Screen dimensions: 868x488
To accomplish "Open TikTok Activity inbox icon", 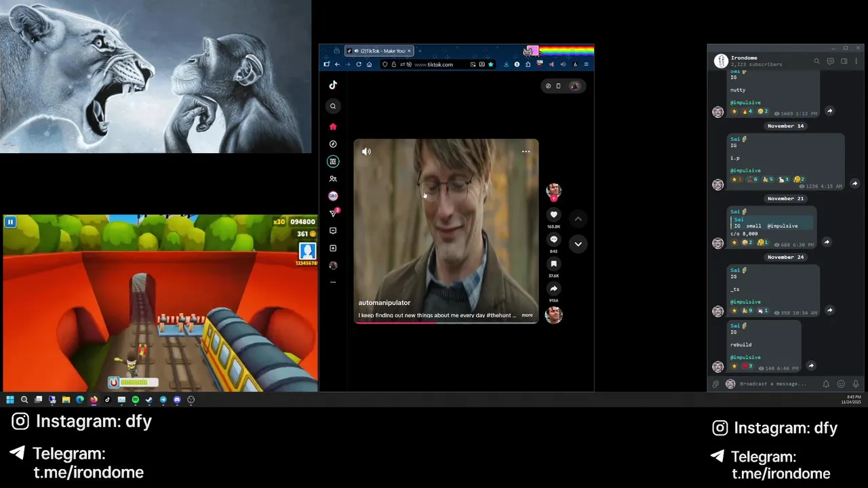I will (333, 231).
